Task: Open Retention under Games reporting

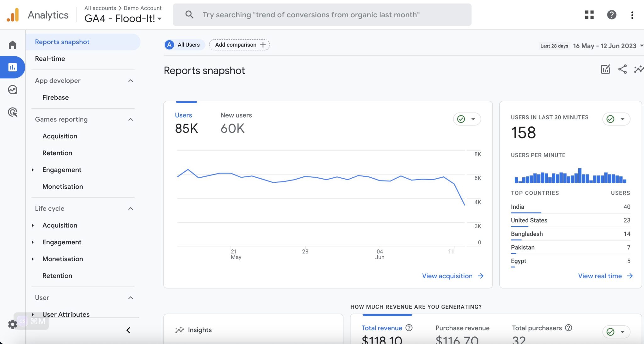Action: point(57,153)
